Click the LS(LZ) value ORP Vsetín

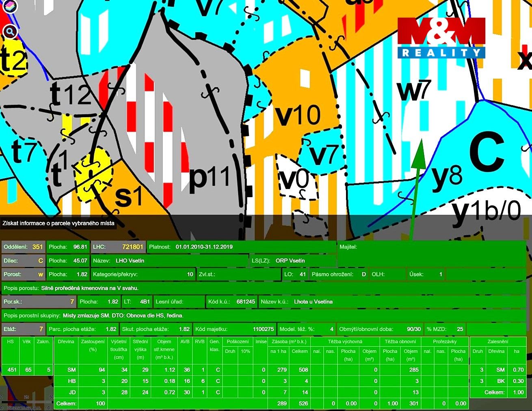[290, 260]
